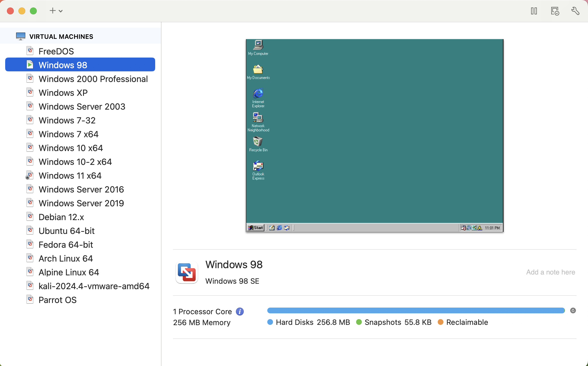The height and width of the screenshot is (366, 588).
Task: Click the processor core info icon
Action: [239, 311]
